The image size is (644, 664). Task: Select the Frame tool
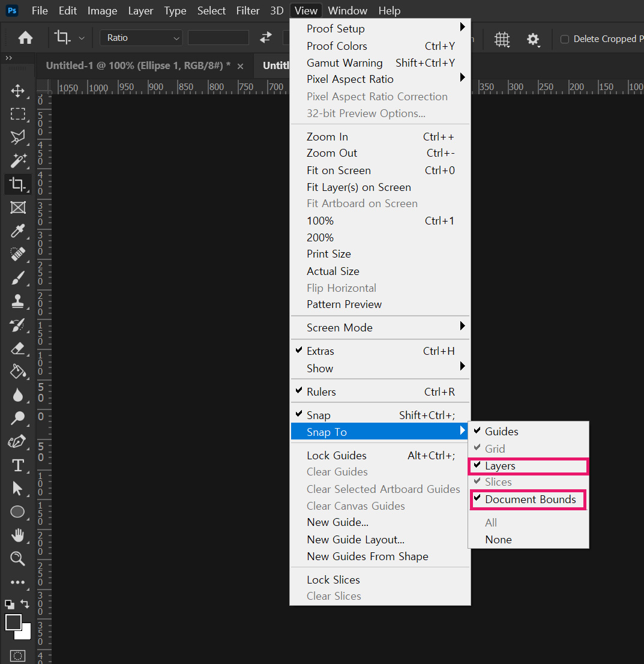[17, 208]
